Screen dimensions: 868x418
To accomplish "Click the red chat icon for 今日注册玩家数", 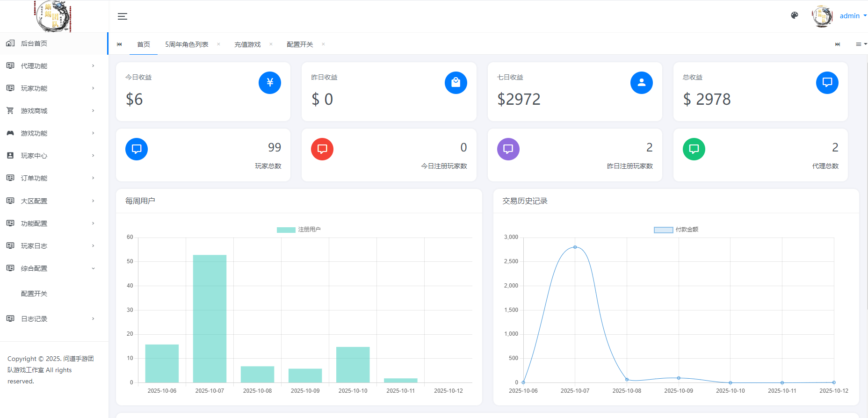I will pos(322,149).
